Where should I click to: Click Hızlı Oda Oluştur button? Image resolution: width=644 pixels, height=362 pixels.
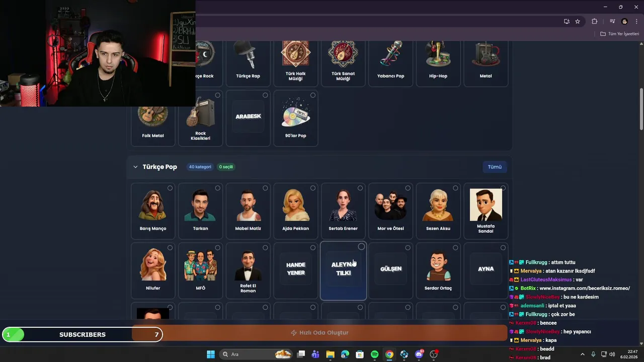[x=319, y=333]
